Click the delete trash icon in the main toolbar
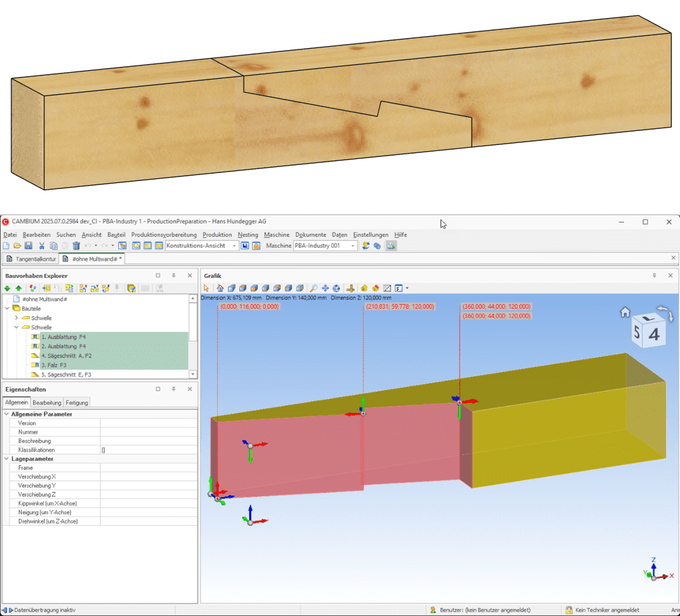Screen dimensions: 680x616 point(76,245)
